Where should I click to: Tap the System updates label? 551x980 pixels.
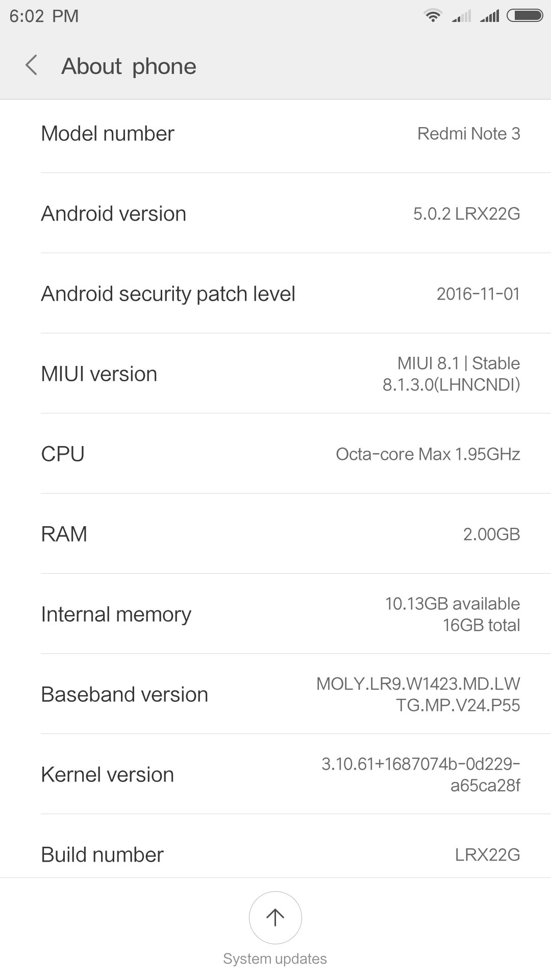pyautogui.click(x=275, y=959)
